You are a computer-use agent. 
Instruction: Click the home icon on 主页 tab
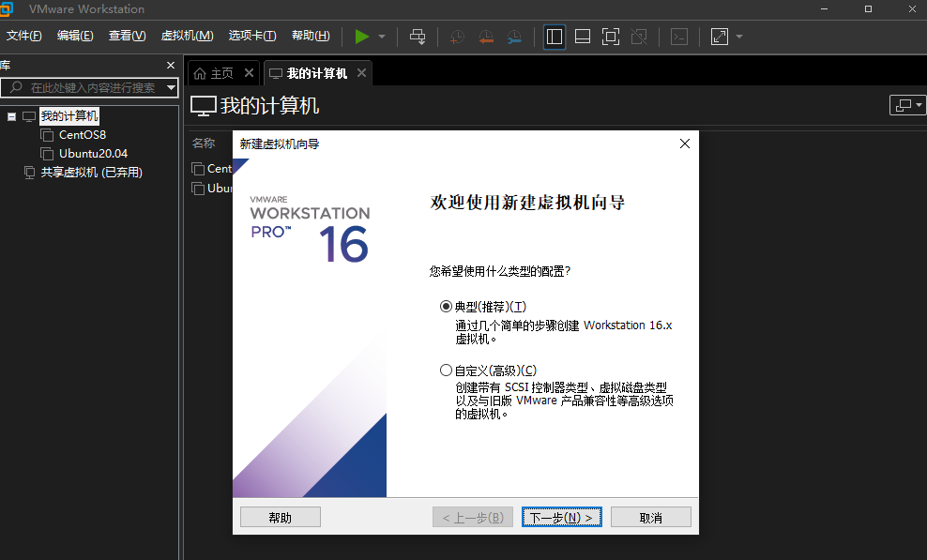point(200,73)
